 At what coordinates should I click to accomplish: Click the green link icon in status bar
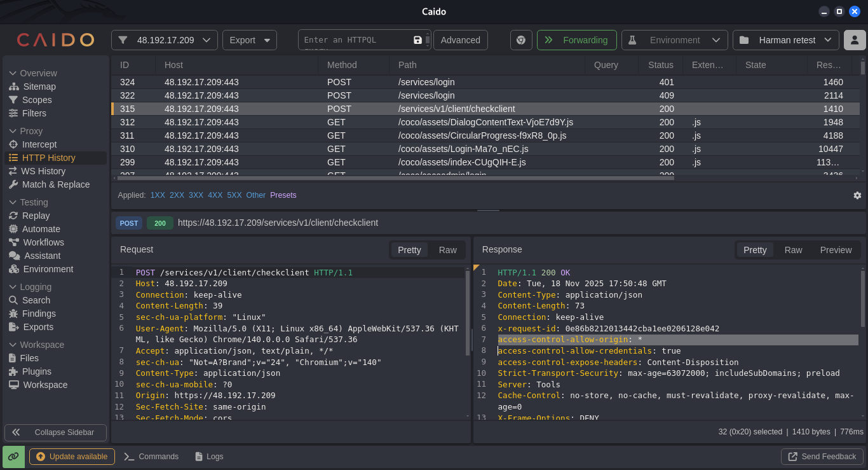13,457
